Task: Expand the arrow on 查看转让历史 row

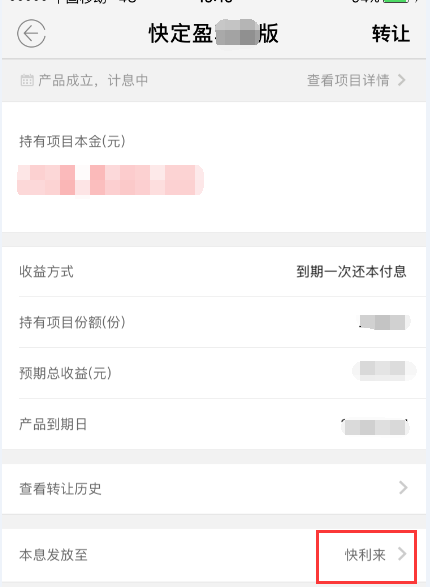Action: click(403, 488)
